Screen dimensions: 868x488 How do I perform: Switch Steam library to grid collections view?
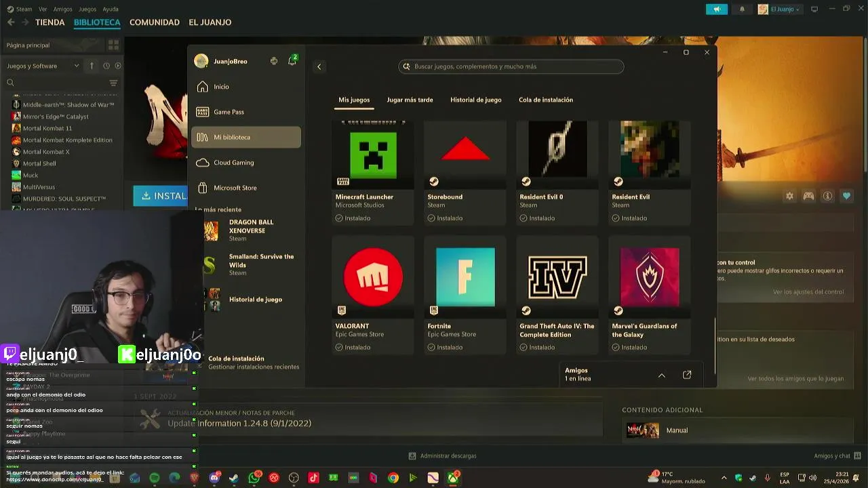[113, 45]
